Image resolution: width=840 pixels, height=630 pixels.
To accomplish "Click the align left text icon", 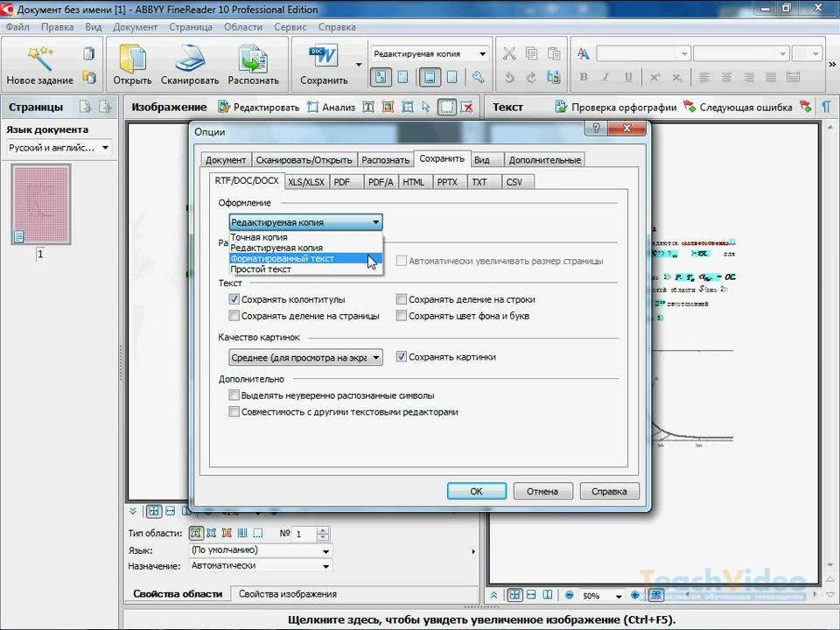I will [704, 77].
